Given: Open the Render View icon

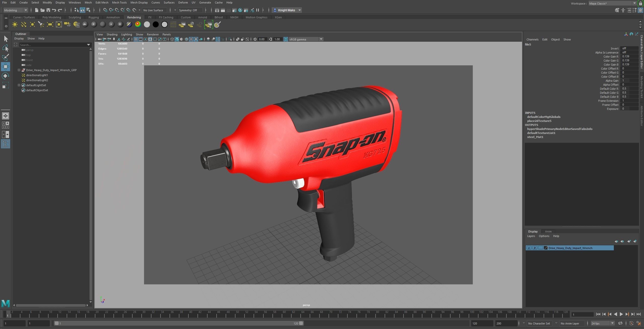Looking at the screenshot, I should [x=217, y=10].
